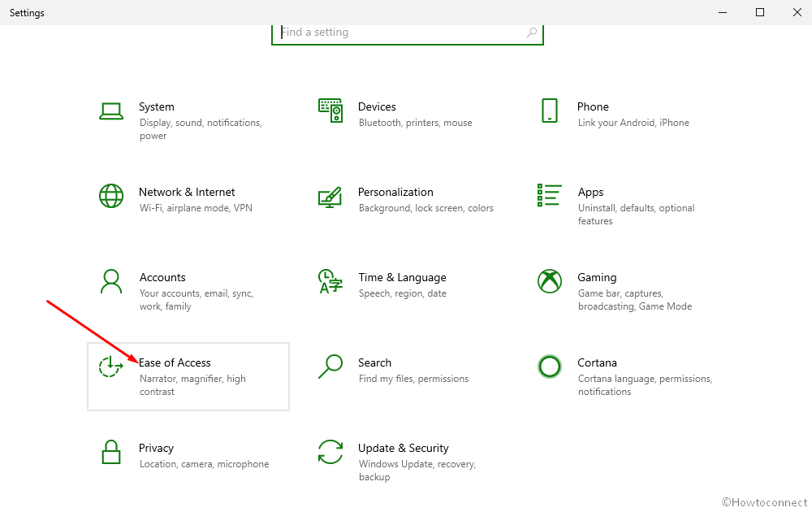
Task: Click 'Location, camera, microphone' text
Action: coord(204,464)
